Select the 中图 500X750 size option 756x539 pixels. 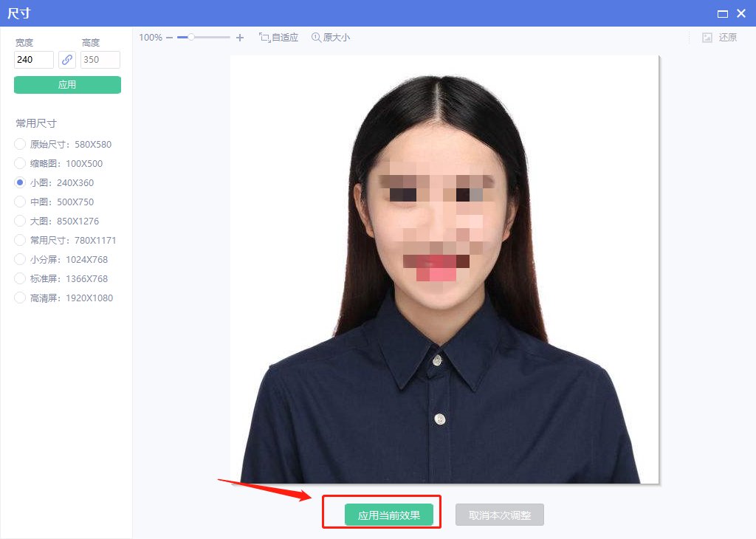tap(20, 202)
